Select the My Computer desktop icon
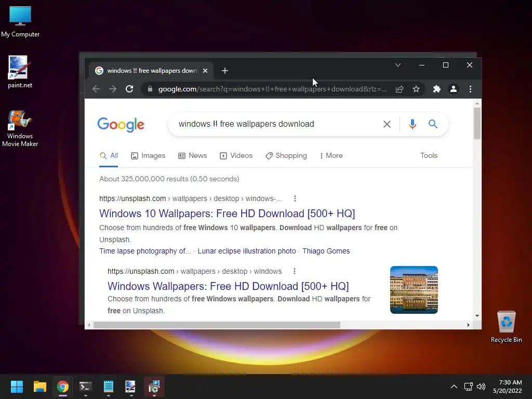This screenshot has height=399, width=532. [x=20, y=22]
